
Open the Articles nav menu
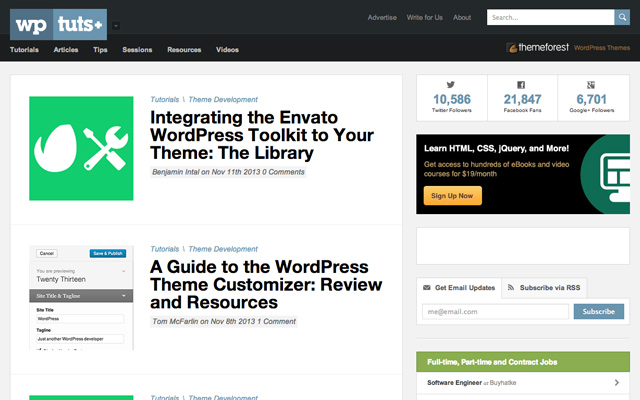click(66, 50)
